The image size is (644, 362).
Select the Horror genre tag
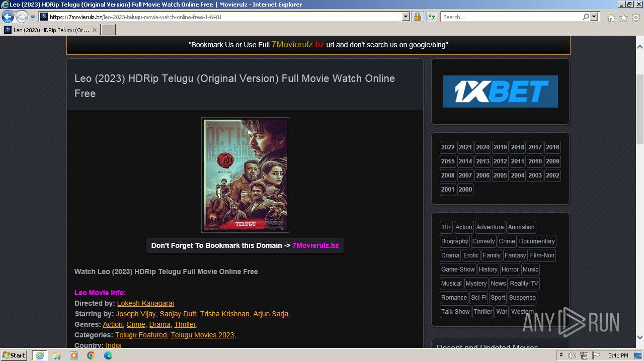tap(510, 269)
